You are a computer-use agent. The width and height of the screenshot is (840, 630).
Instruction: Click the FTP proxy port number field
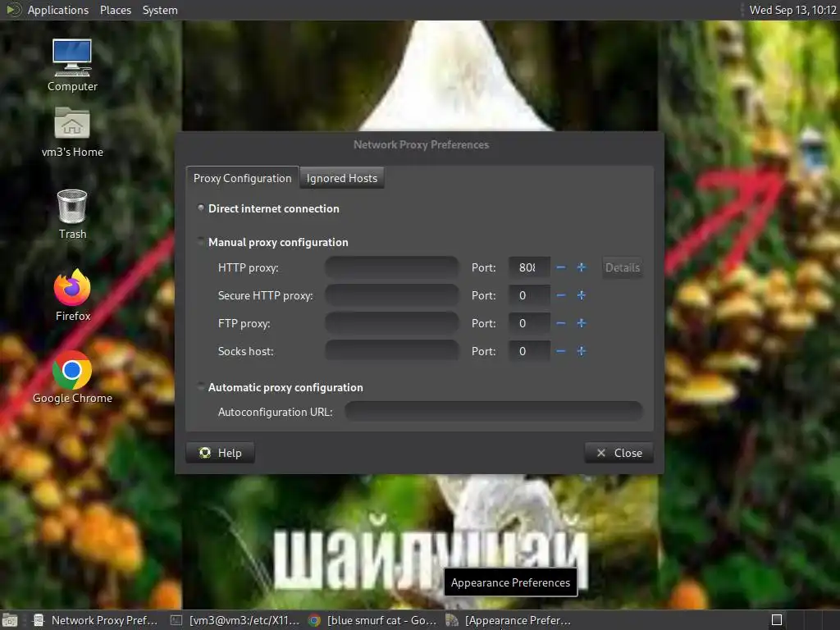[x=529, y=323]
